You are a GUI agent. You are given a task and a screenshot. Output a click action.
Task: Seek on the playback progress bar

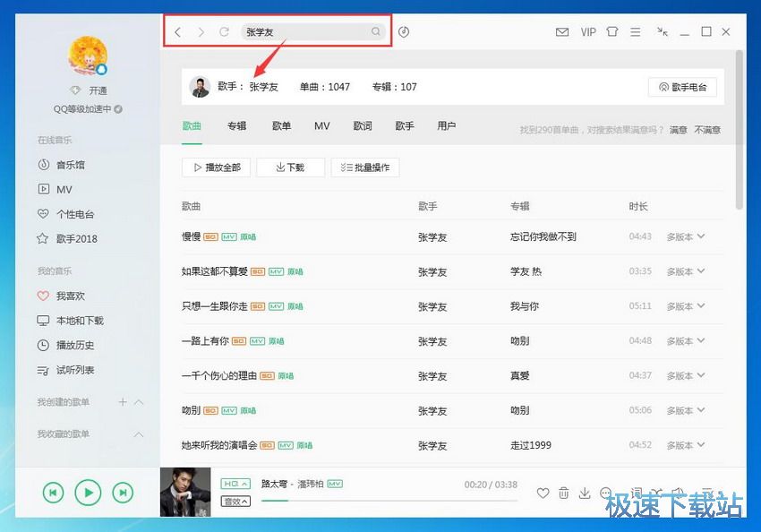pos(389,501)
